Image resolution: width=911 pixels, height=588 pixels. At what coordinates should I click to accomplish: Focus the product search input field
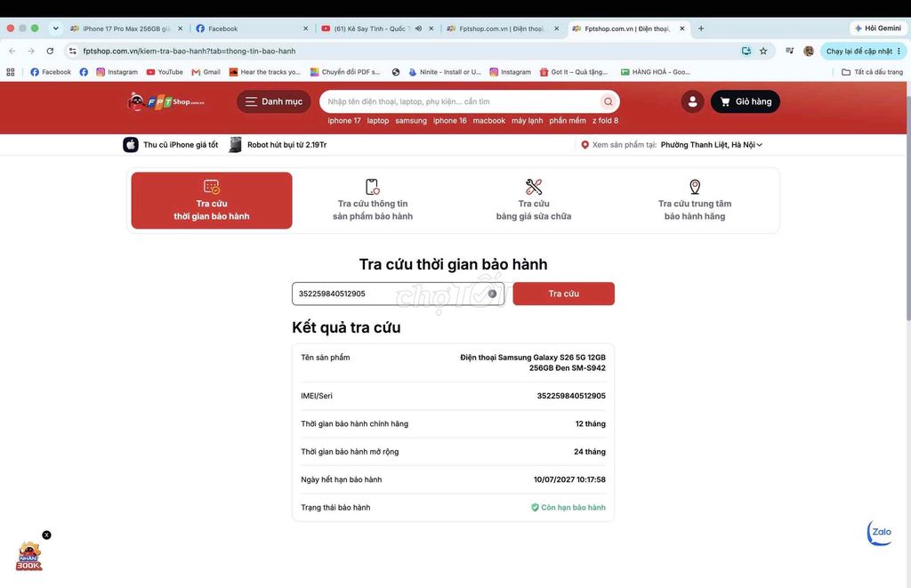tap(459, 101)
